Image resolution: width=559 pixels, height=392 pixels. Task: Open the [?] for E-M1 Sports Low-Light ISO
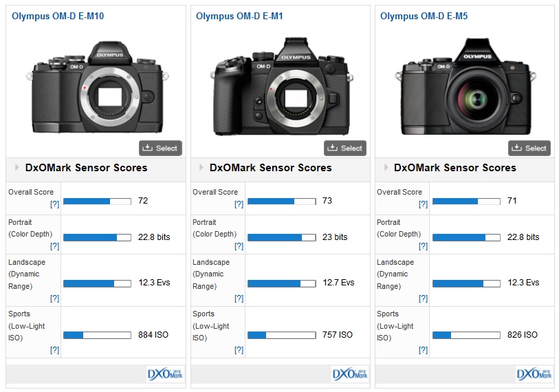pyautogui.click(x=239, y=350)
